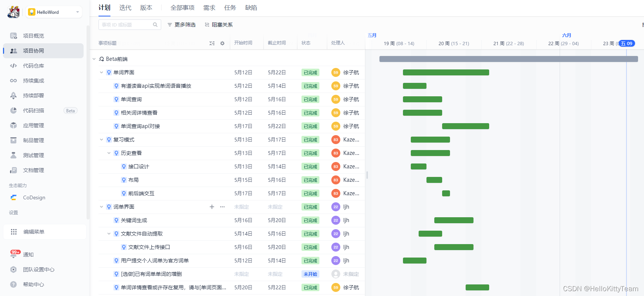
Task: Click the 5月22日 deadline for 单词界面
Action: (277, 72)
